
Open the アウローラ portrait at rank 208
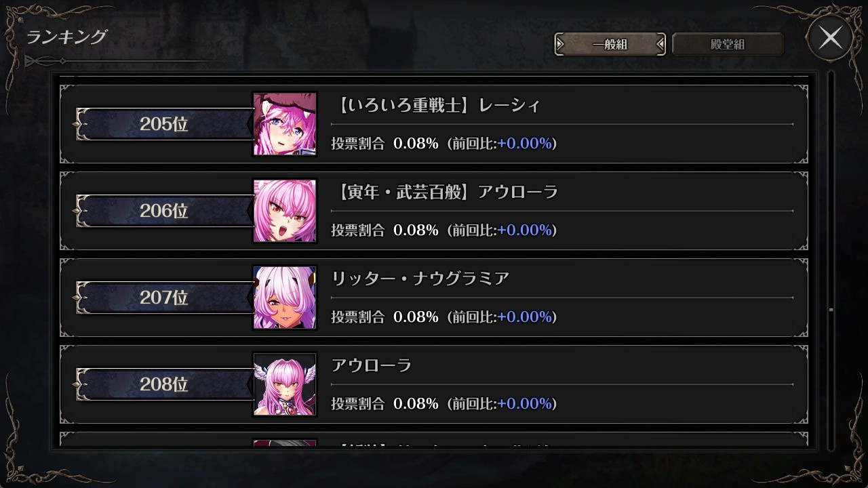pyautogui.click(x=285, y=384)
